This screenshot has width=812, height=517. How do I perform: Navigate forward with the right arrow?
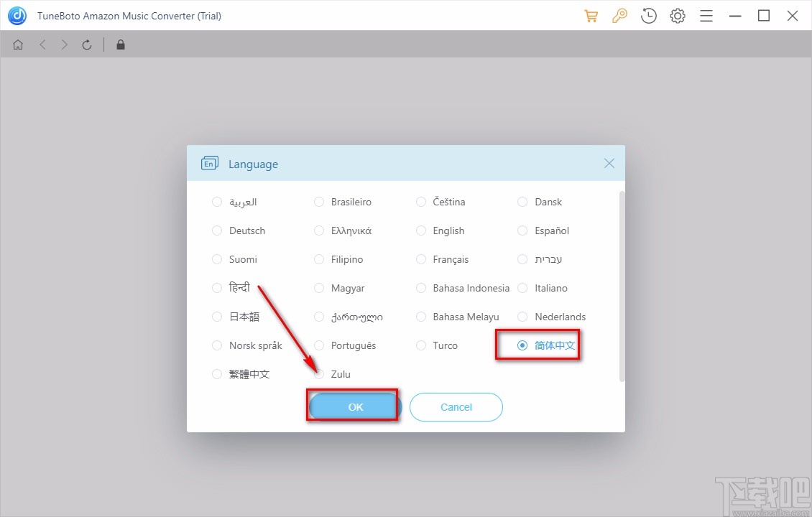click(64, 45)
